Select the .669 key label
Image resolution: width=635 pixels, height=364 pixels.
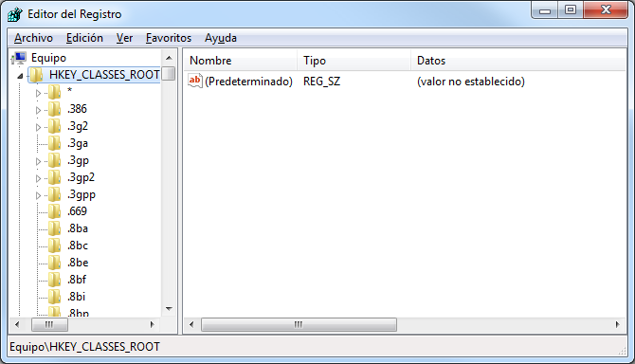tap(77, 211)
